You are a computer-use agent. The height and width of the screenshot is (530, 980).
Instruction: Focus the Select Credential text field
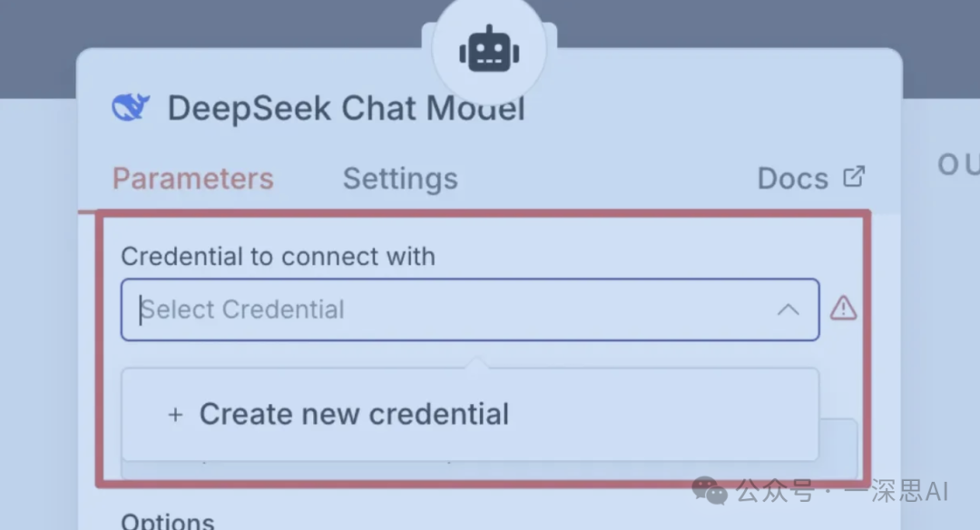363,309
